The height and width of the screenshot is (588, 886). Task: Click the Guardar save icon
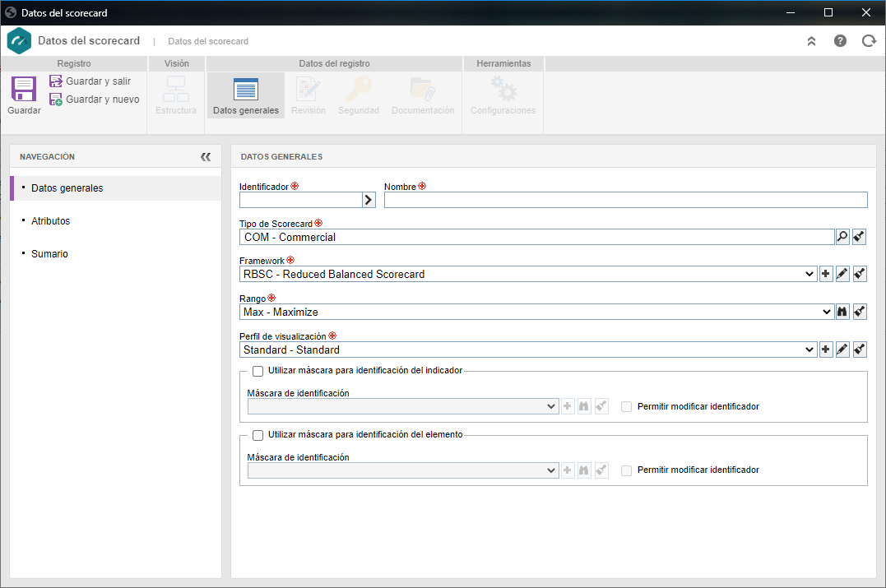tap(24, 90)
